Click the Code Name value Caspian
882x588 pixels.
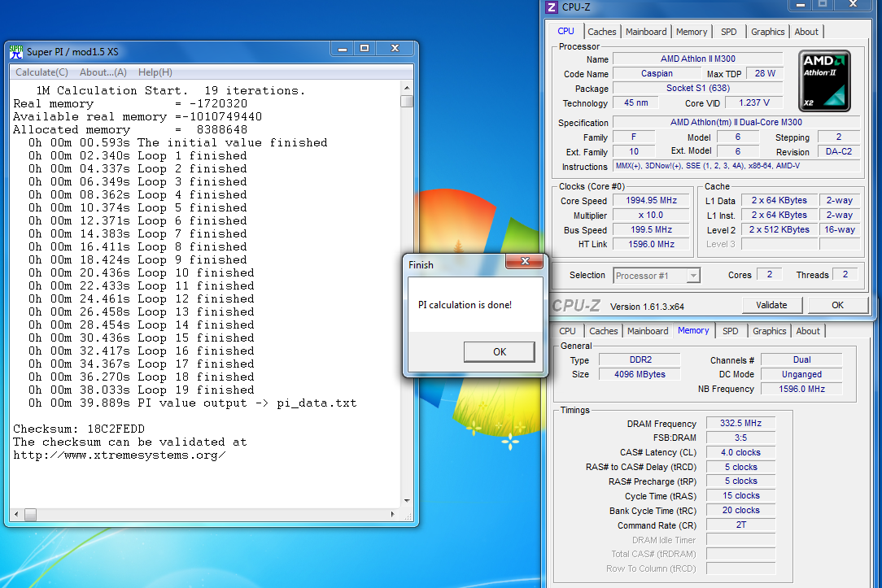pyautogui.click(x=657, y=74)
